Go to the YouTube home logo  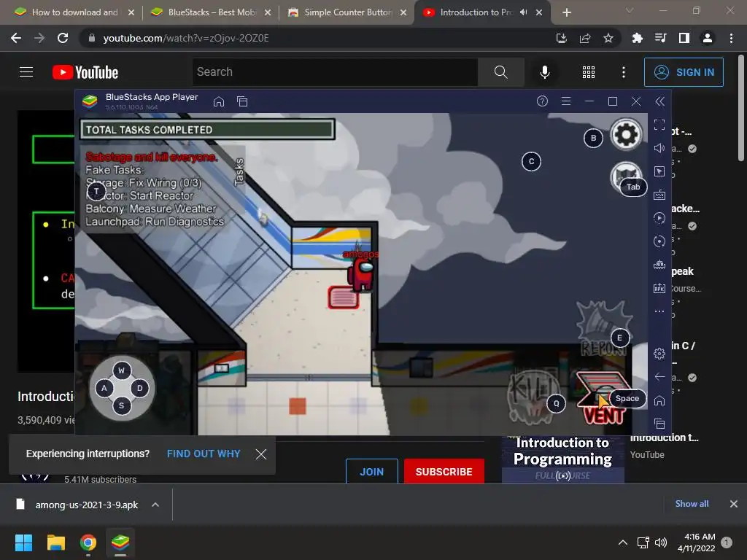point(85,72)
